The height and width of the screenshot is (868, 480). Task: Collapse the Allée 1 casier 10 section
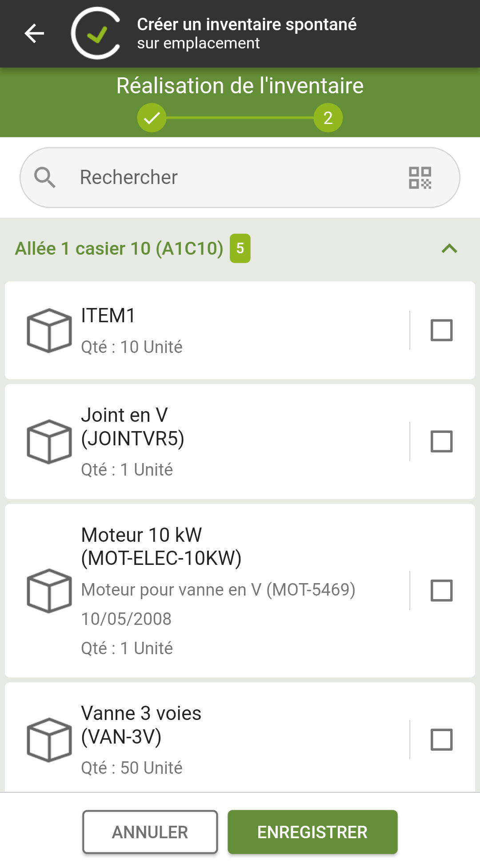449,248
